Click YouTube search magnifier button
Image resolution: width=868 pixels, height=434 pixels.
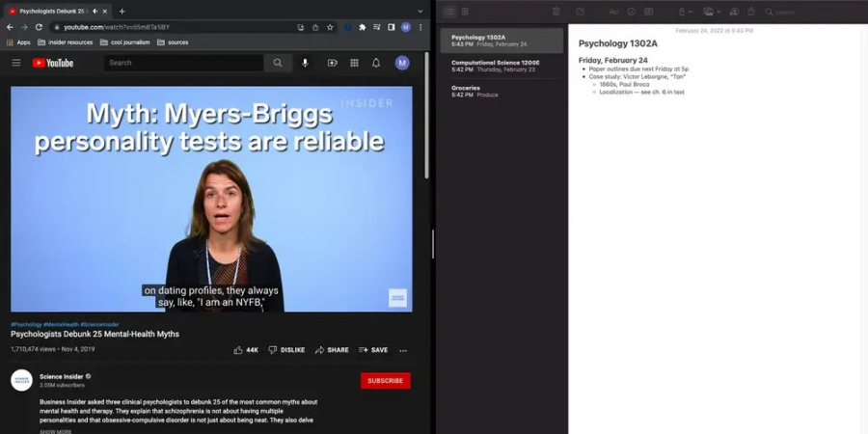click(278, 63)
